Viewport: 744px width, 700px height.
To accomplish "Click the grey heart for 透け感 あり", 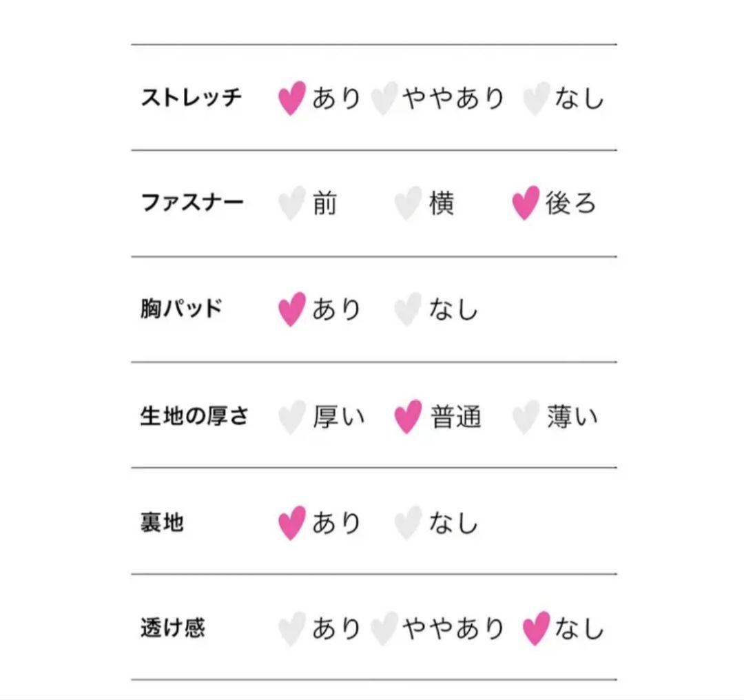I will coord(292,628).
